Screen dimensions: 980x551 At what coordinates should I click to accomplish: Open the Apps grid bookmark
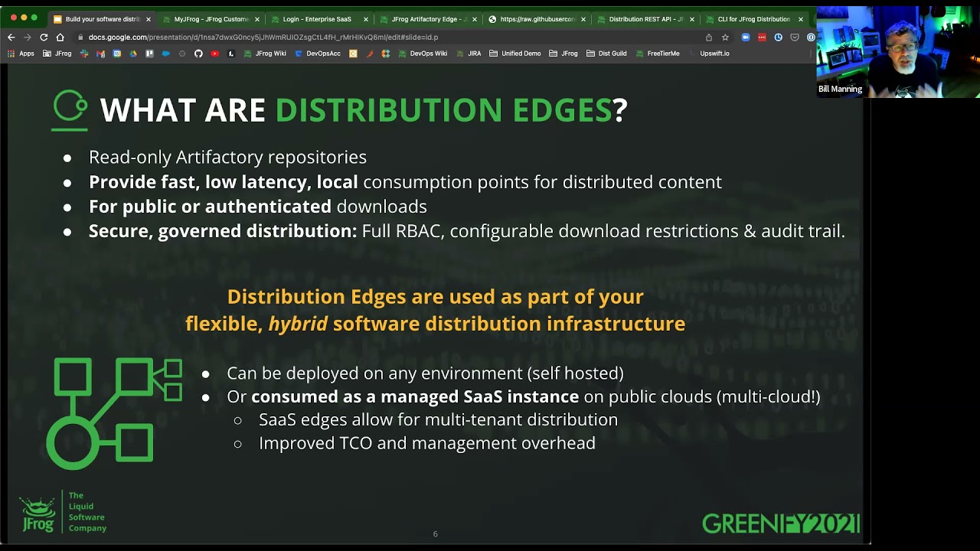pyautogui.click(x=21, y=54)
